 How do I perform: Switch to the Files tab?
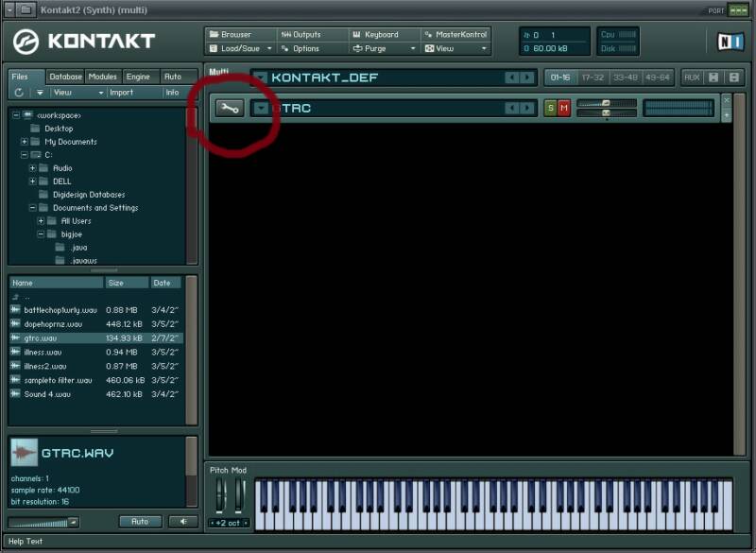[26, 77]
